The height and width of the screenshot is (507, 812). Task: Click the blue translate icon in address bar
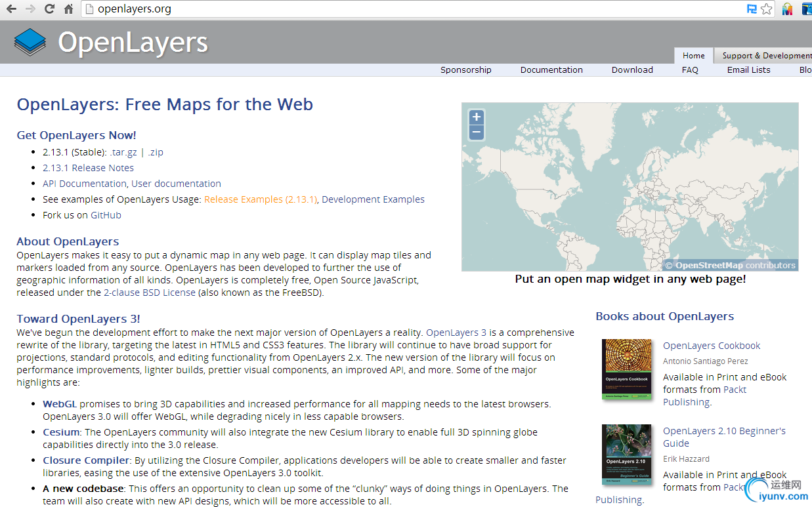pyautogui.click(x=752, y=9)
